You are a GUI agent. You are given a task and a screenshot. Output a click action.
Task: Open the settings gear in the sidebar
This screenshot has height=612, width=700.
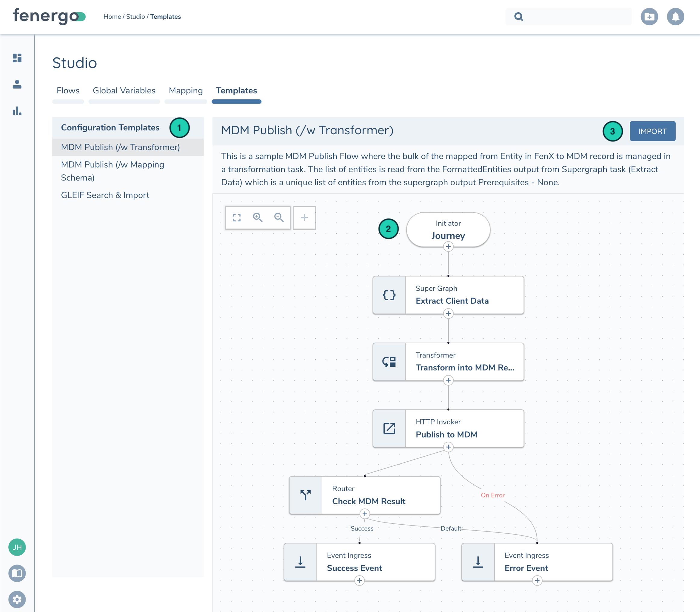[17, 599]
